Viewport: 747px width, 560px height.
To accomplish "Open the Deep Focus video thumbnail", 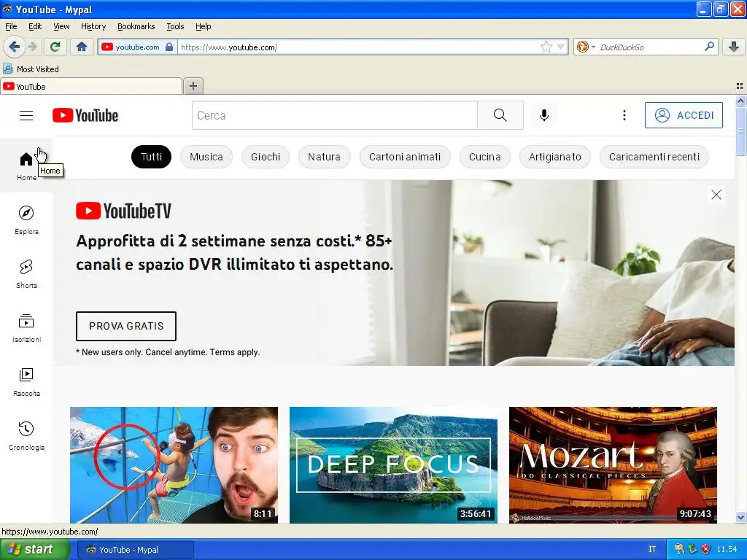I will (x=393, y=464).
